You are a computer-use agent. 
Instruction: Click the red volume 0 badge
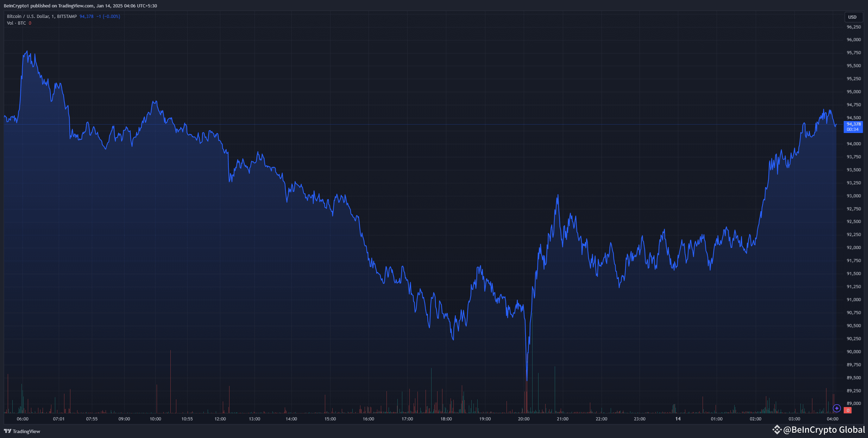point(848,410)
